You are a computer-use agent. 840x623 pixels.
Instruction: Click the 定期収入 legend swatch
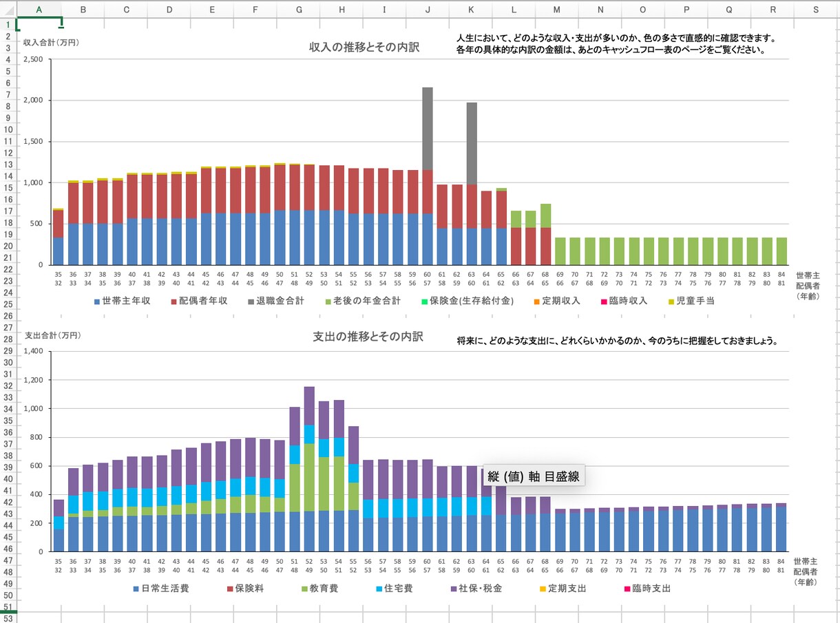(x=536, y=301)
